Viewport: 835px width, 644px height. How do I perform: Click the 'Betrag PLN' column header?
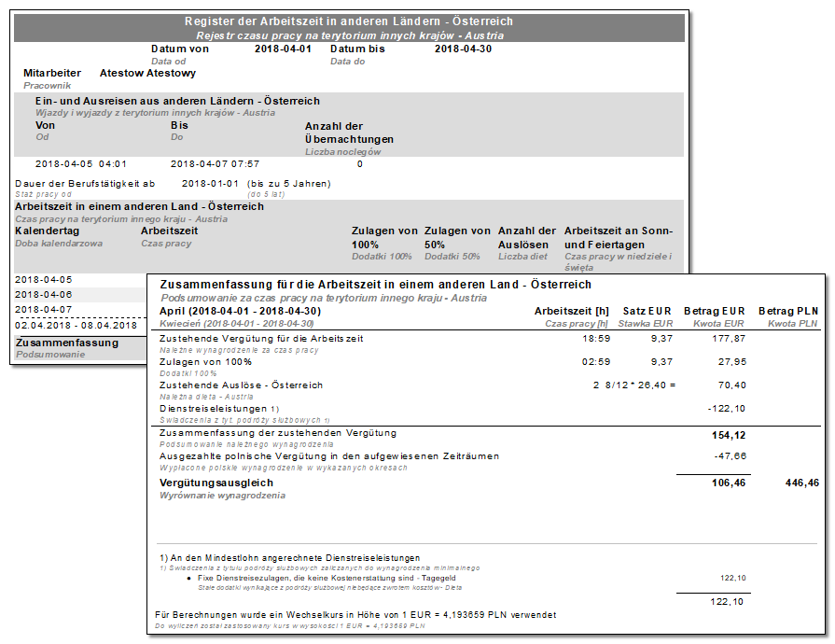tap(788, 311)
